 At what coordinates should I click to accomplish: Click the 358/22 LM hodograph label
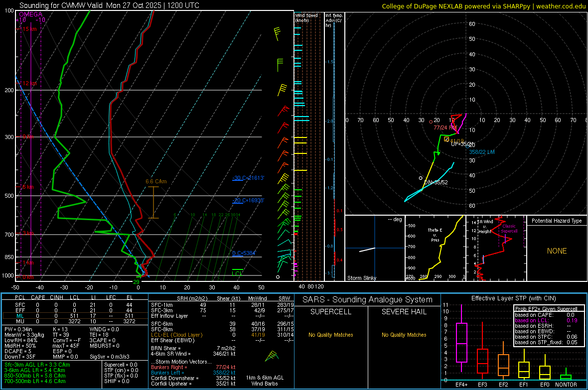coord(482,152)
